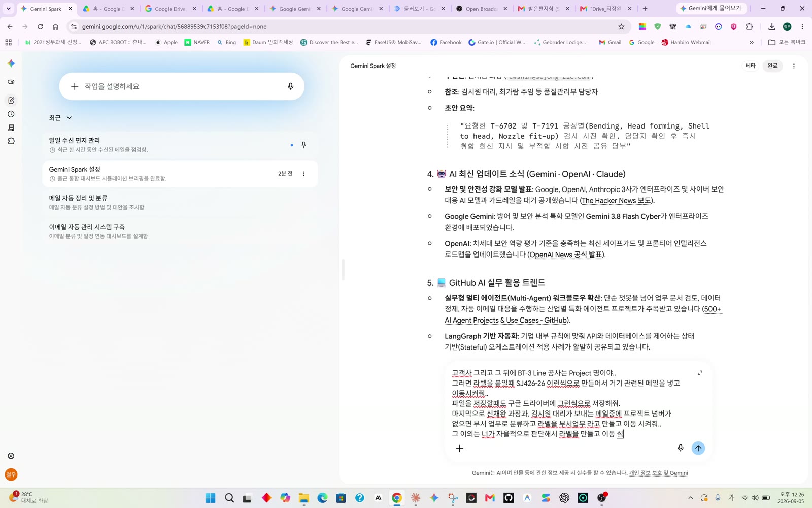Open a new browser tab
The height and width of the screenshot is (508, 812).
tap(645, 9)
